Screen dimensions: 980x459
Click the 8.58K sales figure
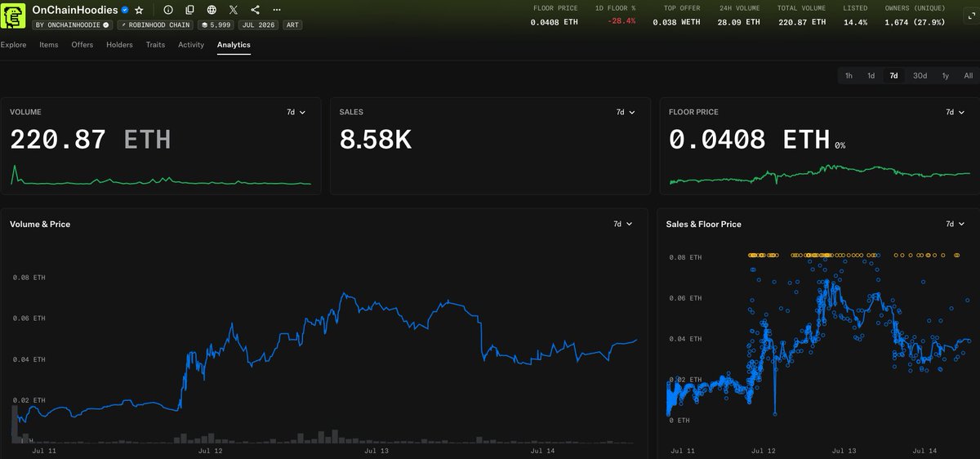(376, 140)
